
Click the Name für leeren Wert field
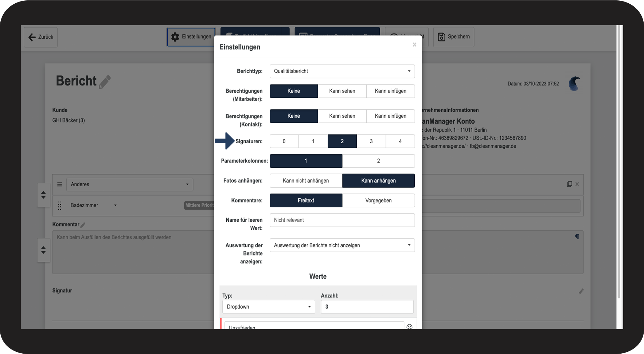342,220
